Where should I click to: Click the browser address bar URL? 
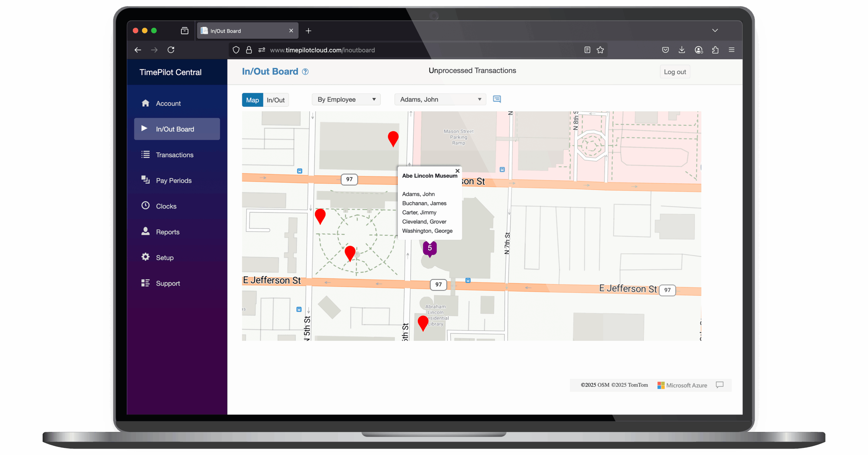click(322, 50)
